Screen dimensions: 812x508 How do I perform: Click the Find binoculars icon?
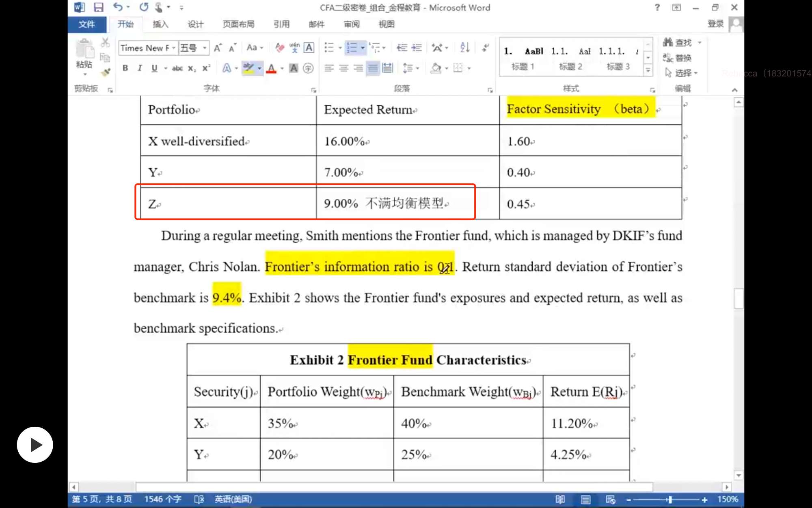[x=668, y=42]
